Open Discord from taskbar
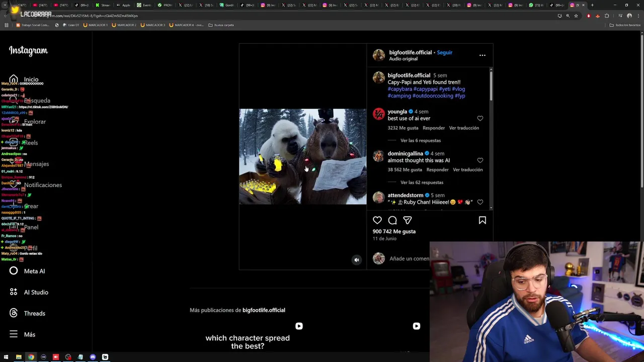 pyautogui.click(x=93, y=357)
